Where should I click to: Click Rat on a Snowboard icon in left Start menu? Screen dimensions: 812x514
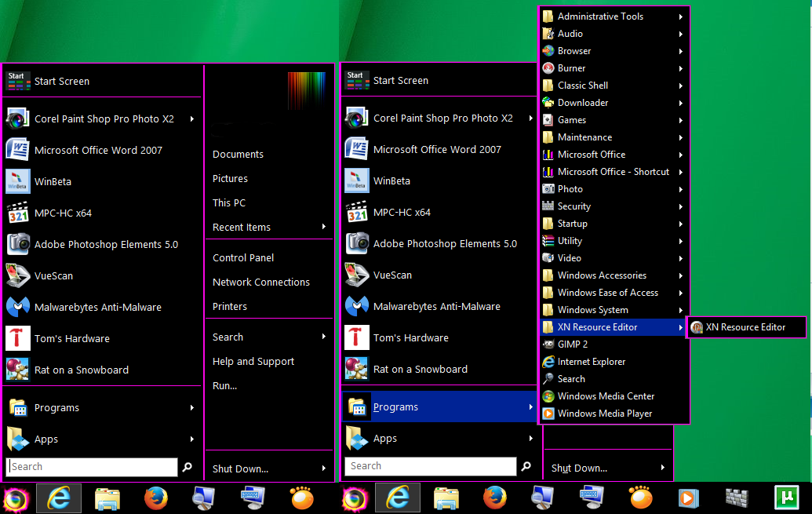(x=17, y=370)
